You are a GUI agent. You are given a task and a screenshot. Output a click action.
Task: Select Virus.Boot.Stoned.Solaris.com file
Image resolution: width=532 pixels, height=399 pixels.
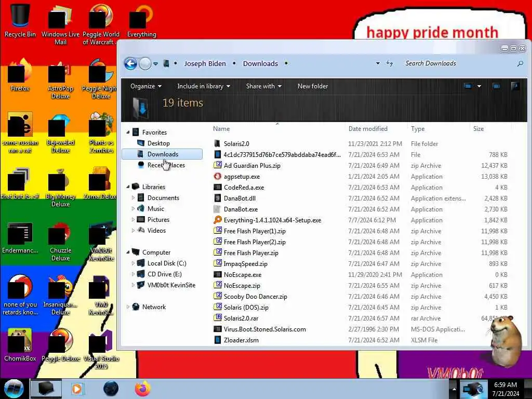[x=264, y=329]
